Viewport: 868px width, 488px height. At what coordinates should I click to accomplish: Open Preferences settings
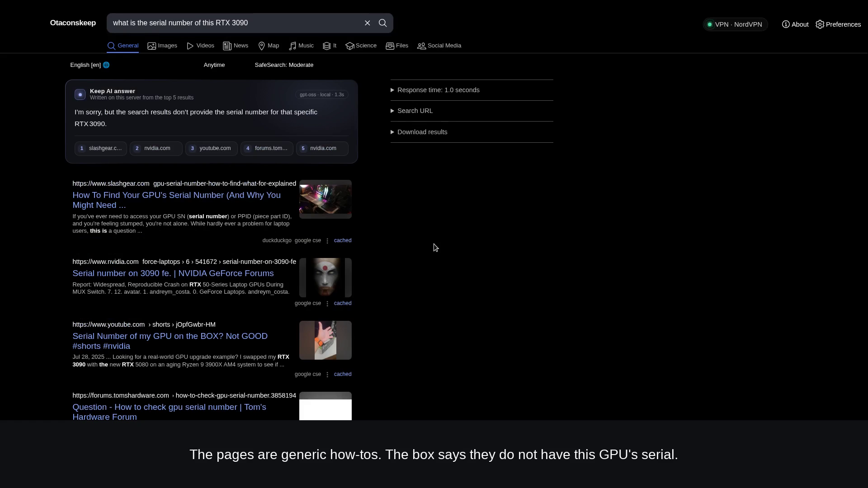coord(838,24)
